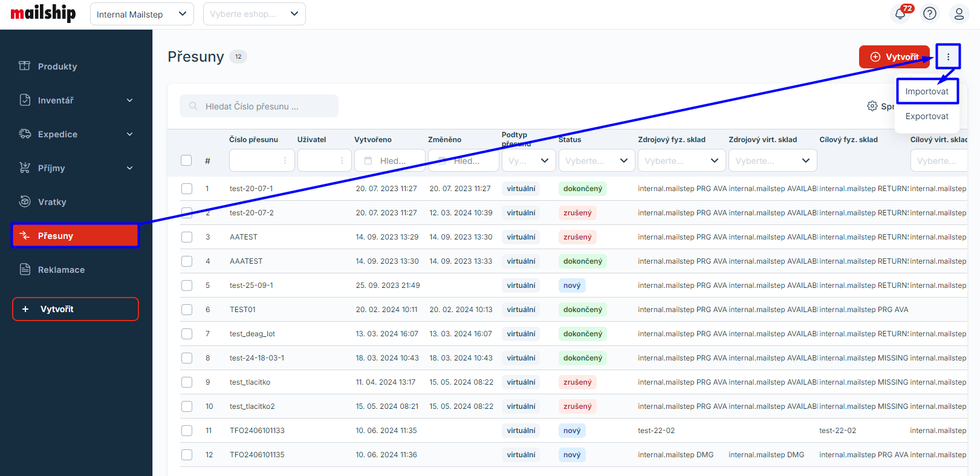Select checkbox for row TFO2406101135
Image resolution: width=980 pixels, height=476 pixels.
[x=187, y=455]
